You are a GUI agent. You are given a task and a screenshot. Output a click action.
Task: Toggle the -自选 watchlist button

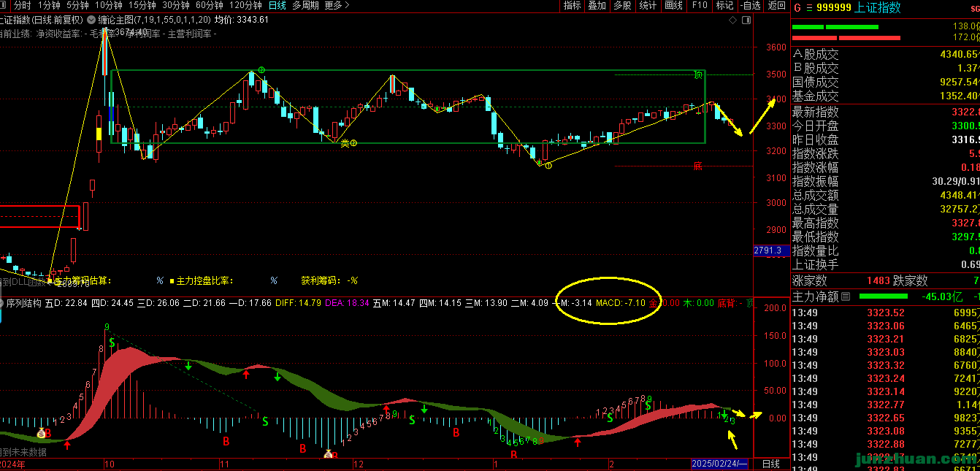click(750, 5)
